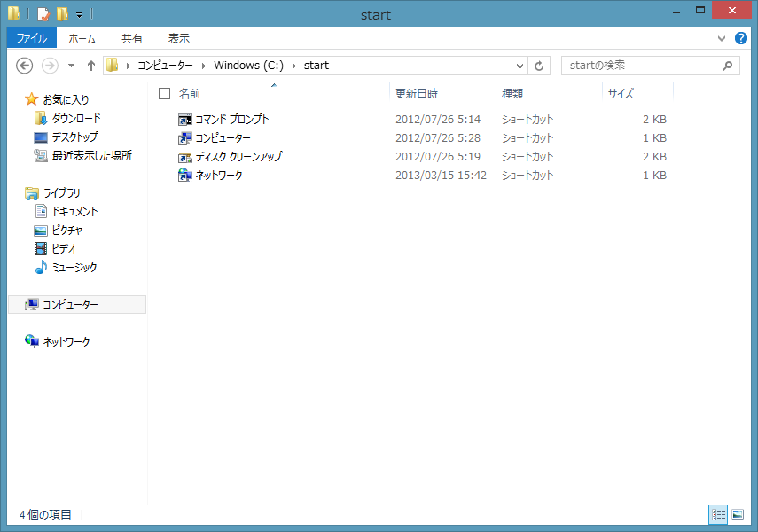Open the ファイル tab
The height and width of the screenshot is (532, 758).
(32, 38)
